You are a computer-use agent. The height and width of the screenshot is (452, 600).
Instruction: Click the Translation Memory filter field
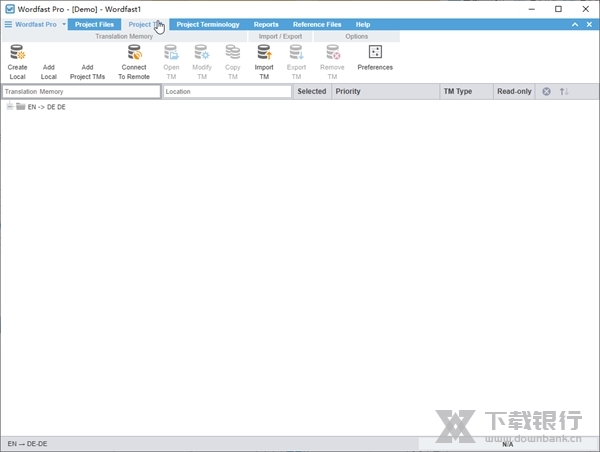(x=81, y=92)
